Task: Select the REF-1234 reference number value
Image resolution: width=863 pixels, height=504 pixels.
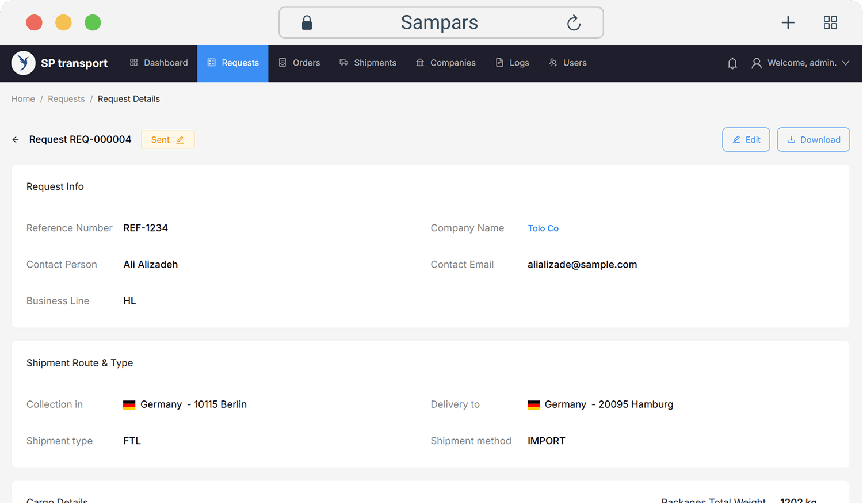Action: coord(146,228)
